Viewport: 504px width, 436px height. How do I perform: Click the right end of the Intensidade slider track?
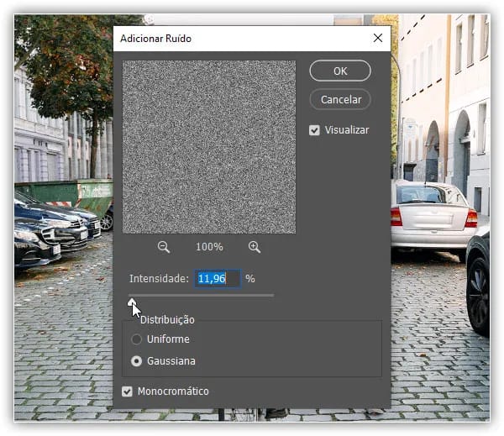coord(272,295)
